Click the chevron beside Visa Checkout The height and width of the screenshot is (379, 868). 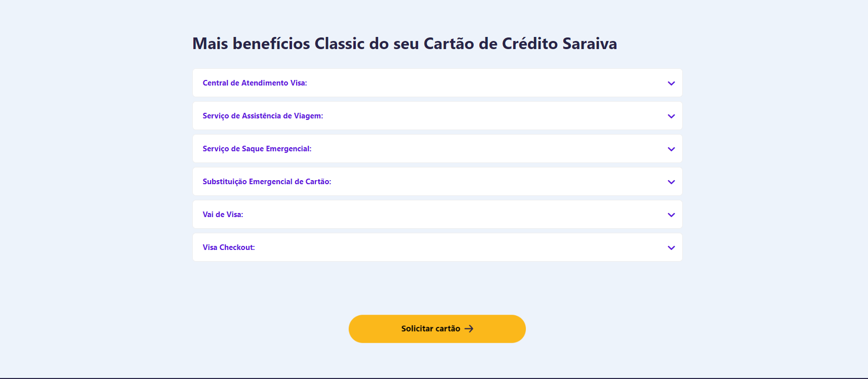point(671,248)
